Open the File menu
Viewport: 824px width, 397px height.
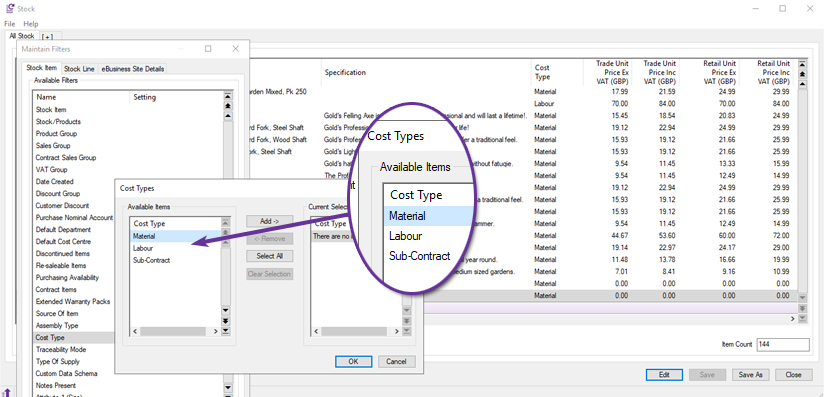coord(10,24)
